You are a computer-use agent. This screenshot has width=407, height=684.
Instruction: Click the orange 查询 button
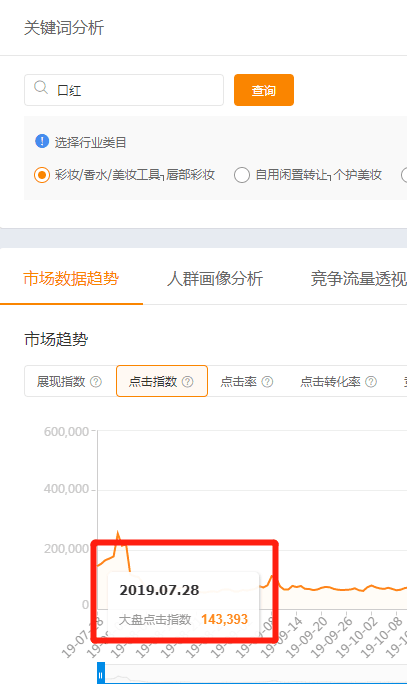(x=264, y=90)
